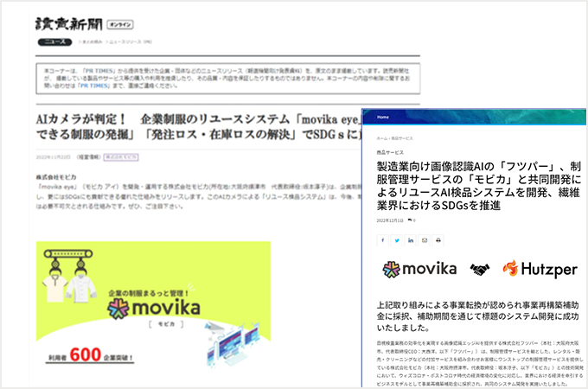Click the 商品サービス category label above the headline
The width and height of the screenshot is (588, 389).
click(390, 152)
